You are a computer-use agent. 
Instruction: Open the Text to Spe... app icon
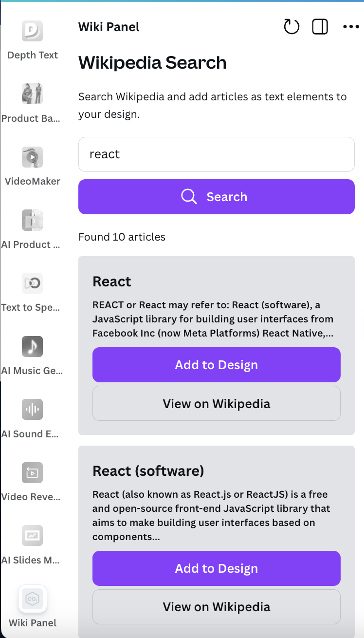(x=33, y=283)
